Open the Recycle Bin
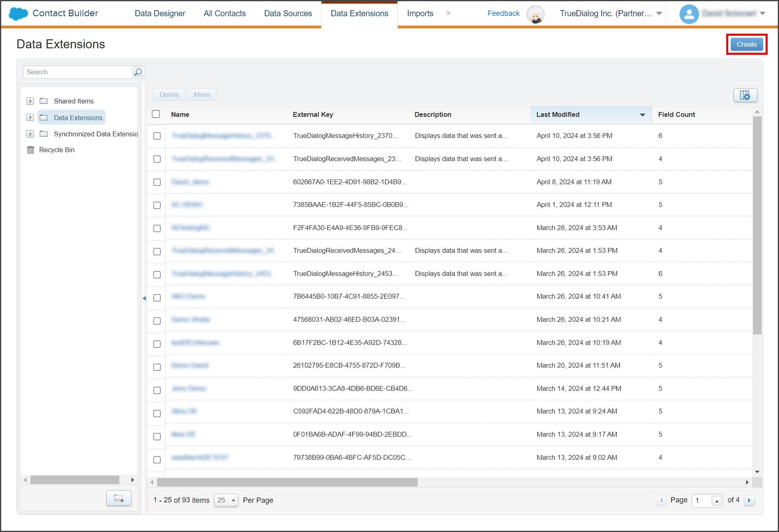Screen dimensions: 779x532 pyautogui.click(x=51, y=150)
